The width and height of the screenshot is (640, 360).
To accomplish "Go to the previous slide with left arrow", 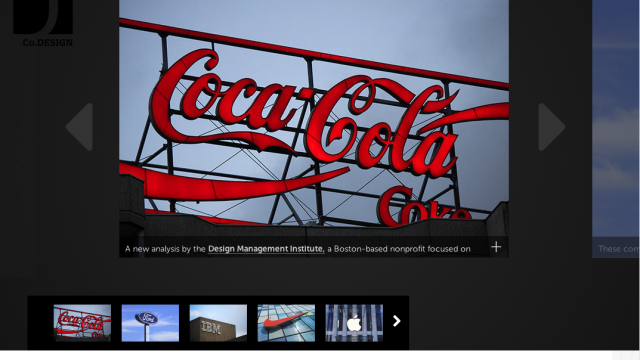I will [80, 127].
